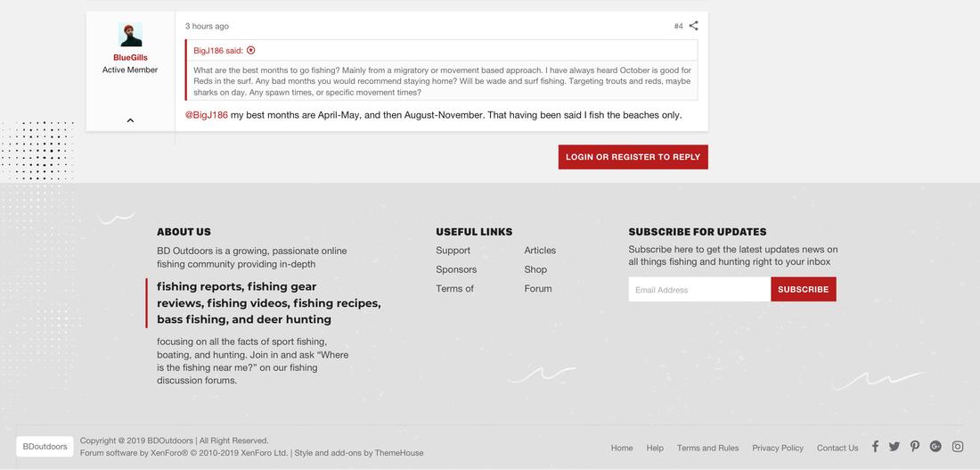Click the red Subscribe button

[x=803, y=289]
